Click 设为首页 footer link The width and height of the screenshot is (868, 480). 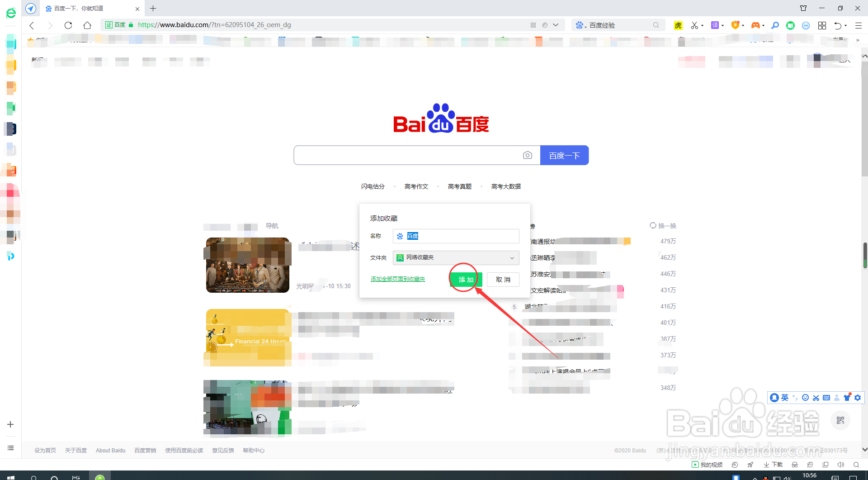click(45, 450)
